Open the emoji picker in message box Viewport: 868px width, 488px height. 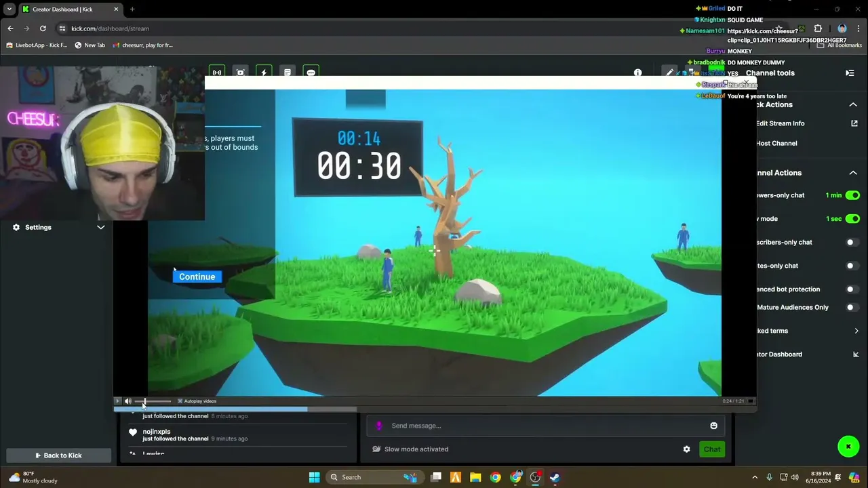coord(713,426)
